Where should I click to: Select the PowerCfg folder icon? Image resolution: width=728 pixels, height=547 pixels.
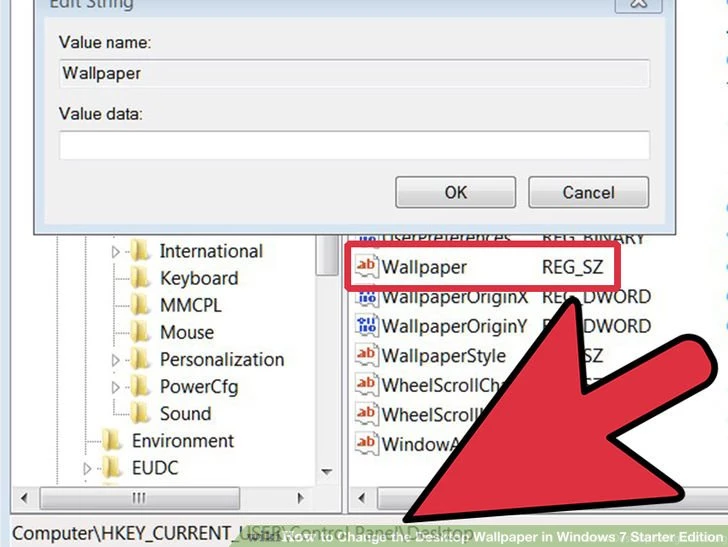[x=140, y=386]
